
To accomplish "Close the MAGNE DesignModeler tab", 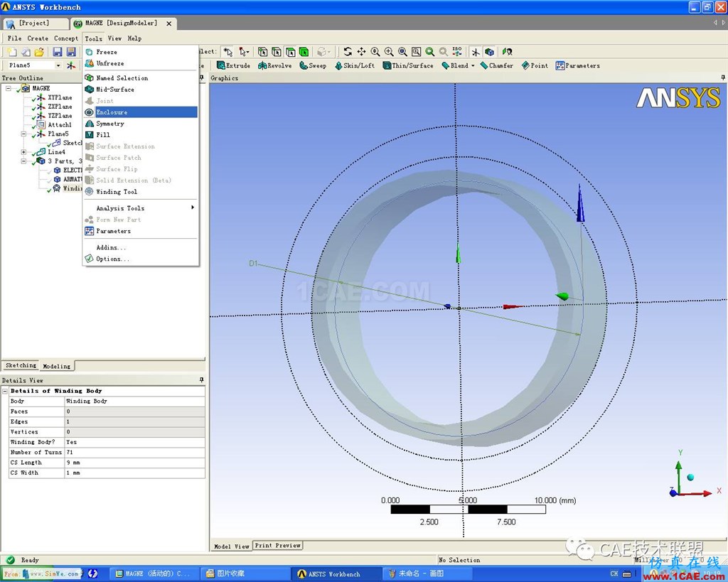I will click(x=169, y=23).
